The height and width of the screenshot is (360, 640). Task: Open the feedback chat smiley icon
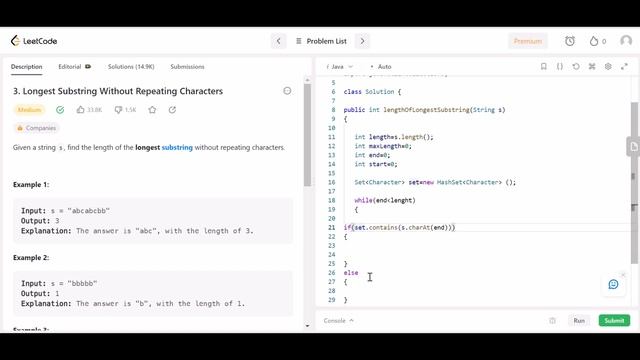tap(613, 284)
